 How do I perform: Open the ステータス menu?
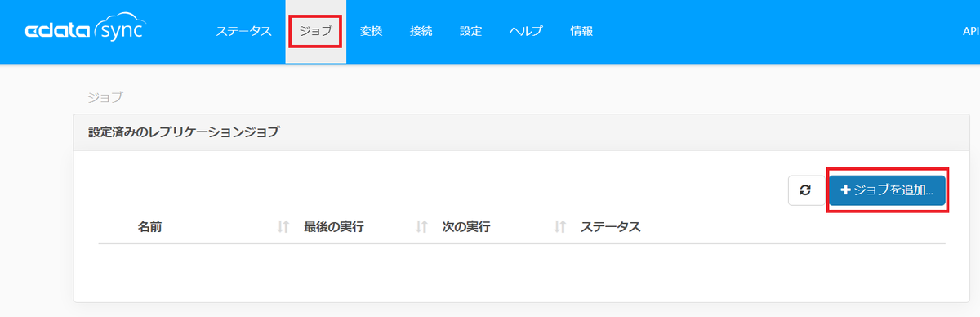click(x=243, y=32)
